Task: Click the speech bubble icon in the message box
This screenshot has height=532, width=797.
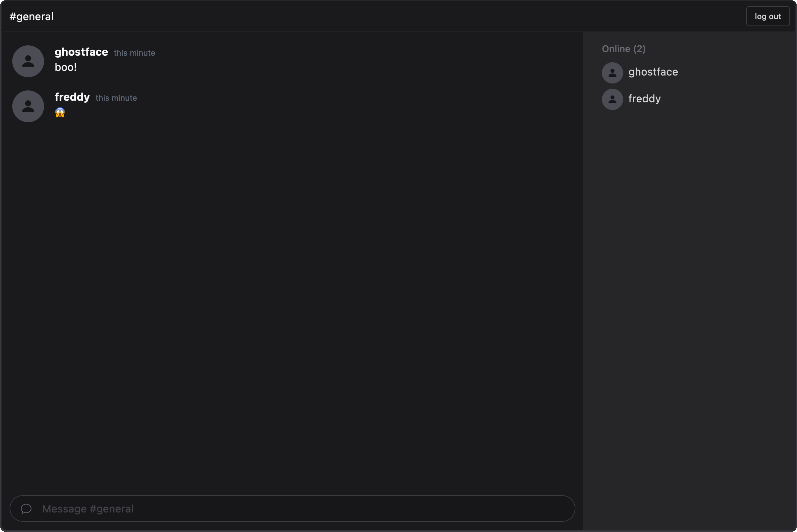Action: coord(26,508)
